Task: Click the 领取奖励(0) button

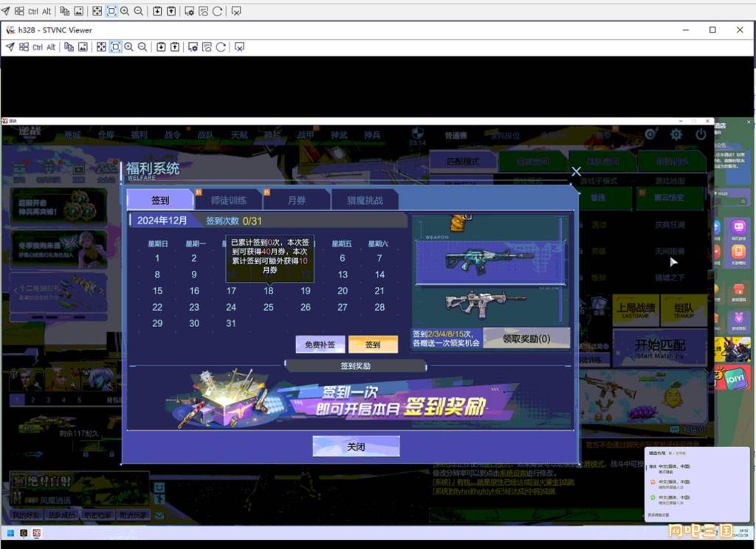Action: [x=526, y=339]
